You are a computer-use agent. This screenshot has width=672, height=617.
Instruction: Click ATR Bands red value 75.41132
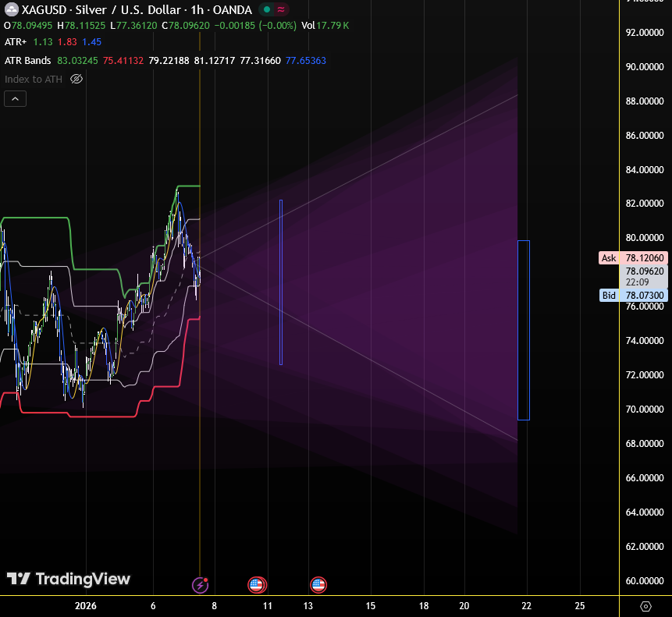tap(123, 60)
